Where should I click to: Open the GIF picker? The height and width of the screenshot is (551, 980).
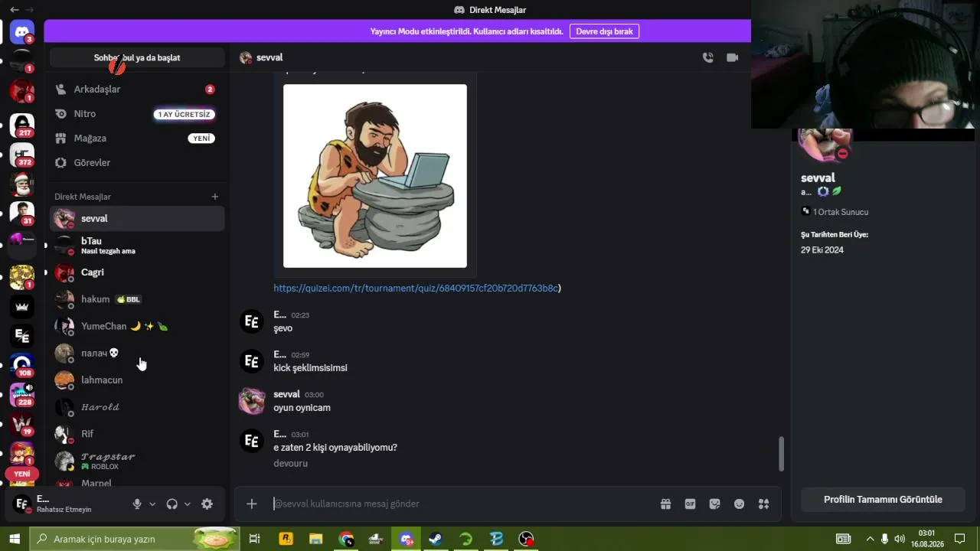(x=691, y=504)
